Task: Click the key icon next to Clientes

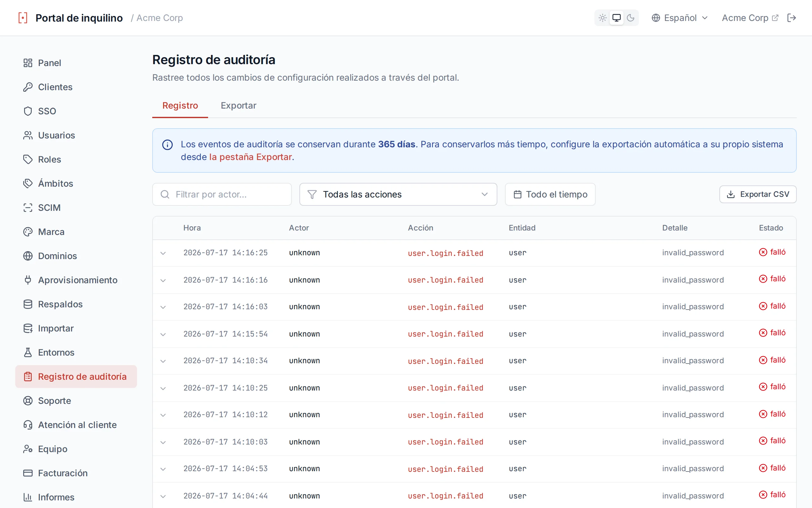Action: pyautogui.click(x=28, y=87)
